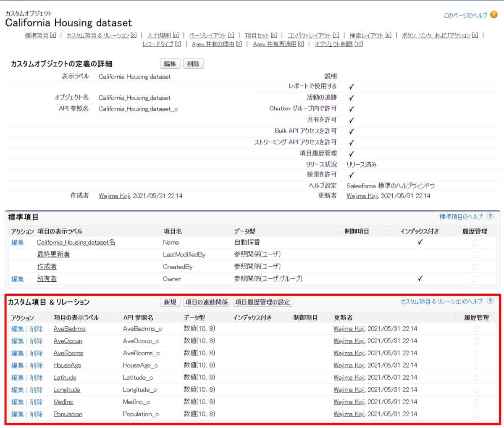Open the MedInc field link
The height and width of the screenshot is (428, 504).
click(63, 402)
